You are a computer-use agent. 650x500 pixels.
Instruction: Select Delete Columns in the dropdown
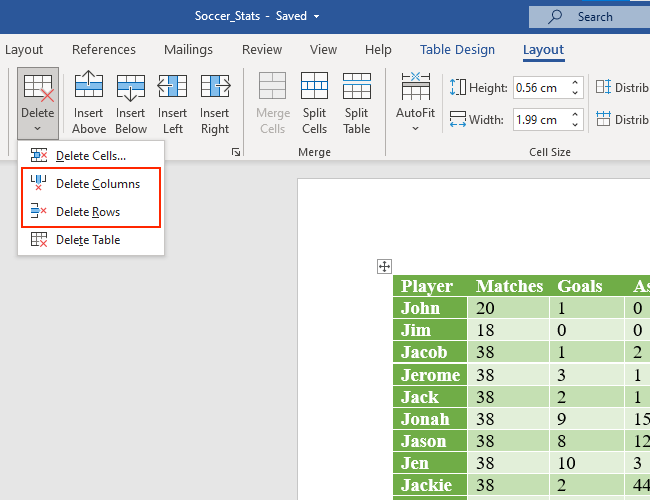97,184
